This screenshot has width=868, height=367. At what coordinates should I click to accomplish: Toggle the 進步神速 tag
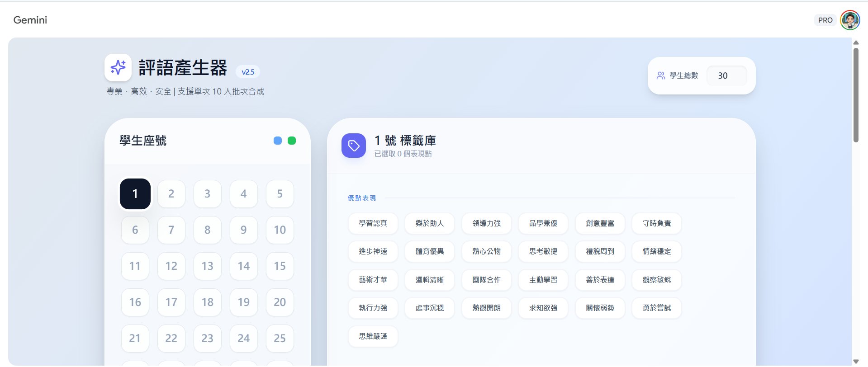coord(373,251)
